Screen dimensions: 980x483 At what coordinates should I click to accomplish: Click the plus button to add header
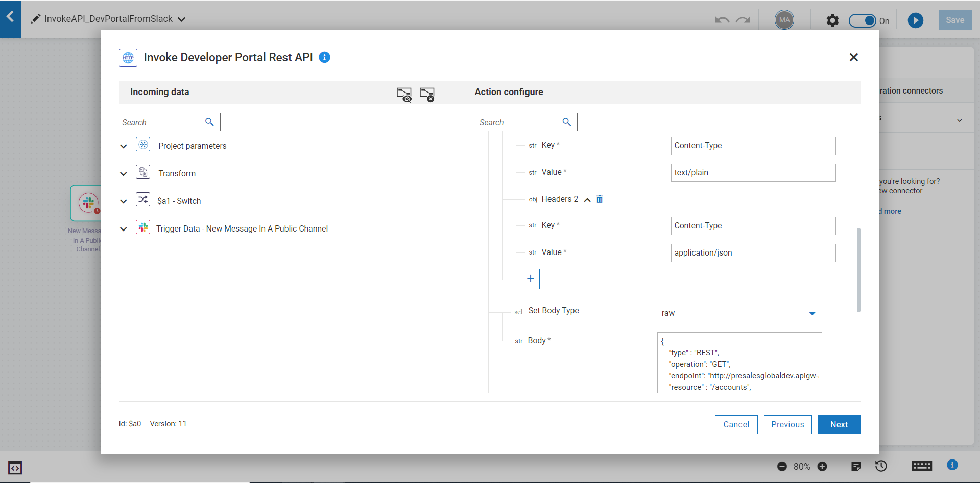530,279
